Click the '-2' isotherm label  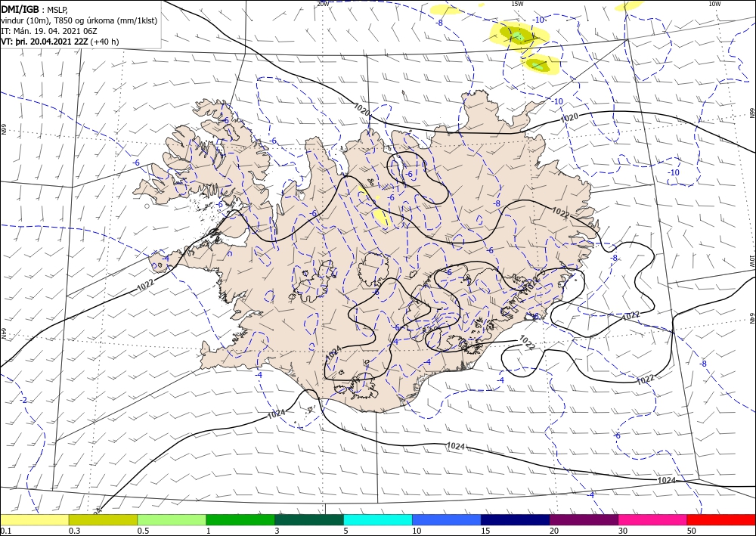click(23, 400)
